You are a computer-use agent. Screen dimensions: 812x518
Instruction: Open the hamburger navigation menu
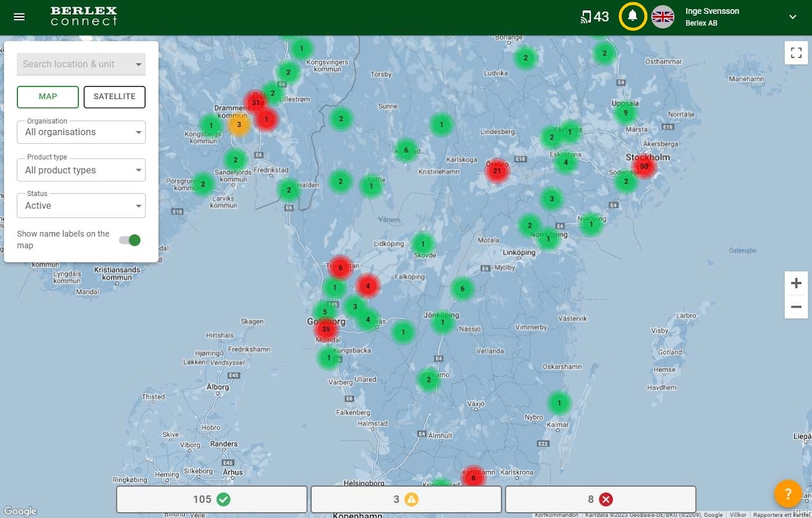click(x=19, y=17)
